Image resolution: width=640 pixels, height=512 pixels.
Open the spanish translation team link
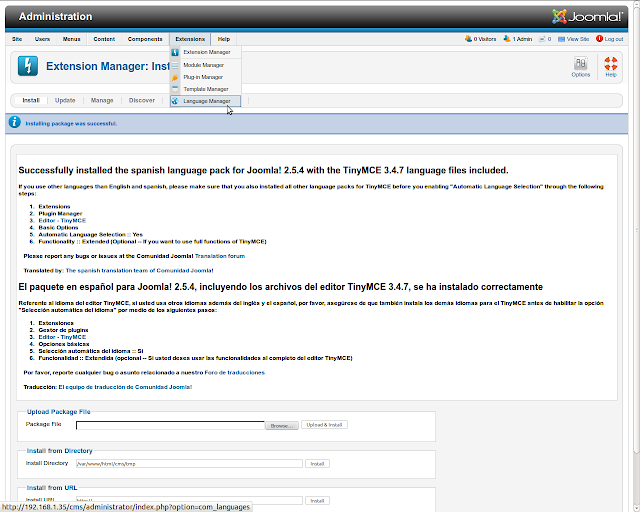(139, 270)
